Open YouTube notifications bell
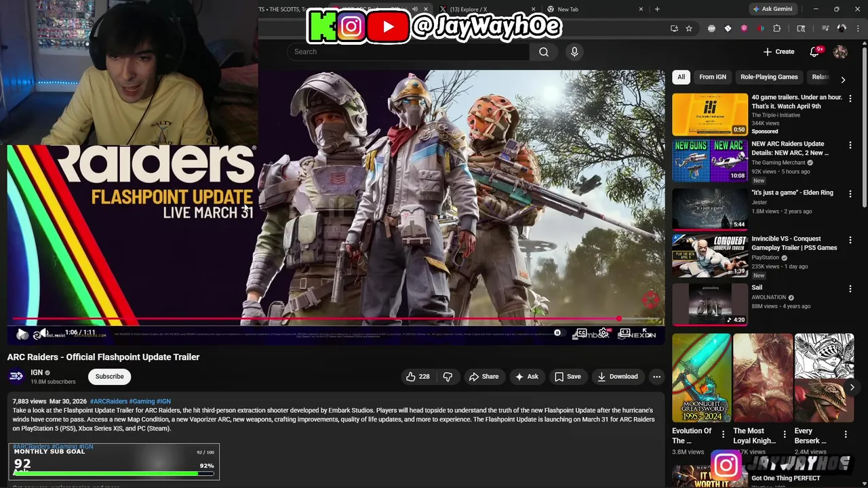 (814, 52)
